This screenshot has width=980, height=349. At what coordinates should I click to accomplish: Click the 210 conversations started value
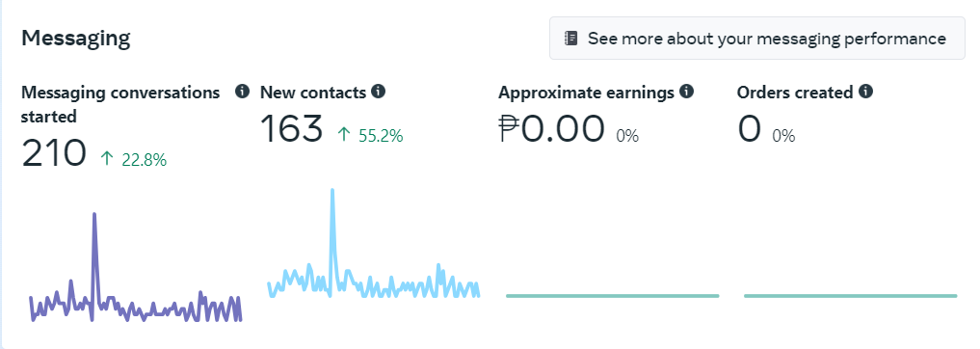[54, 153]
